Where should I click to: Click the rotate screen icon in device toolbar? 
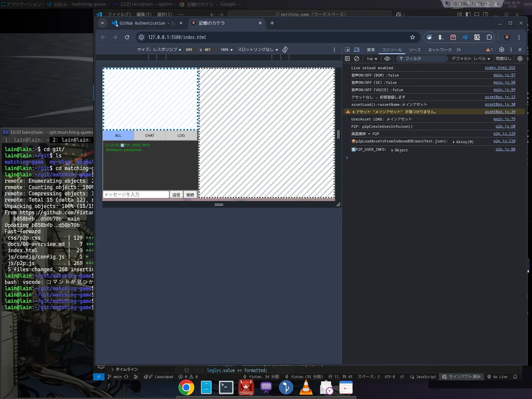pyautogui.click(x=285, y=49)
